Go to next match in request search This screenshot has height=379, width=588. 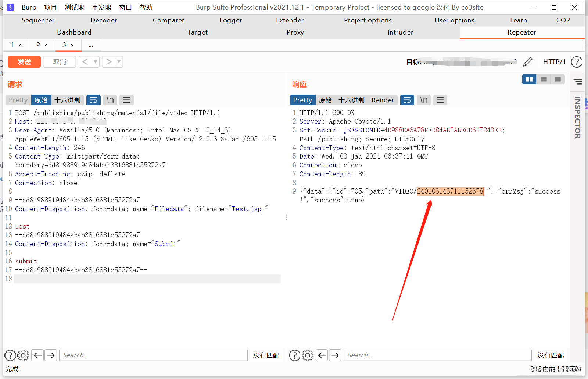(51, 355)
